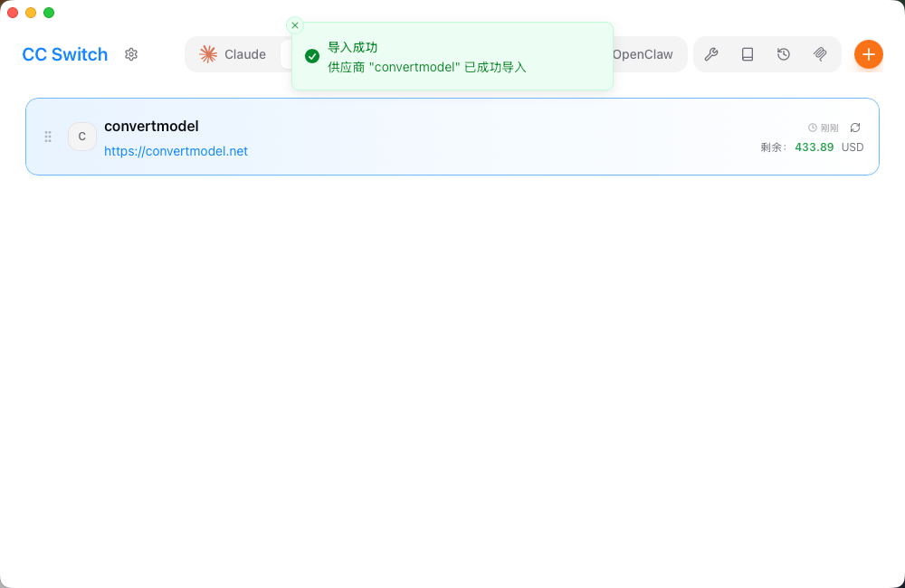
Task: Switch to the OpenClaw tab
Action: coord(643,54)
